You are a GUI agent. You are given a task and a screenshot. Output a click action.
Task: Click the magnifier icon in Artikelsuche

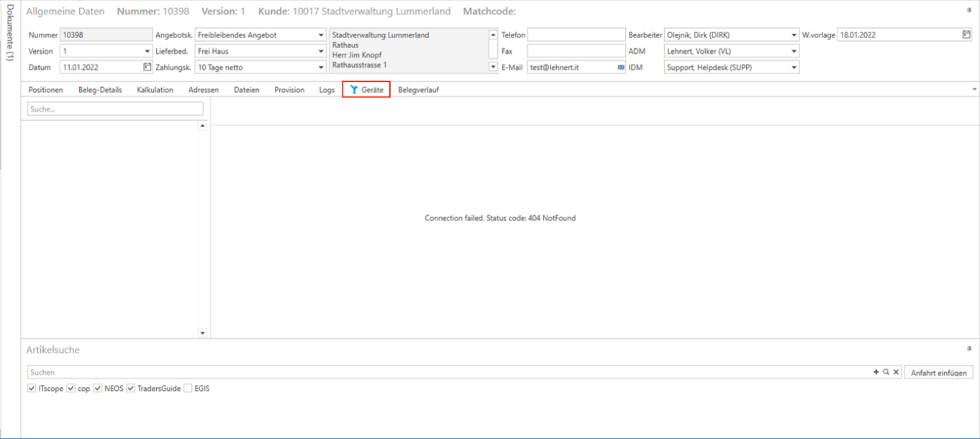[x=886, y=372]
